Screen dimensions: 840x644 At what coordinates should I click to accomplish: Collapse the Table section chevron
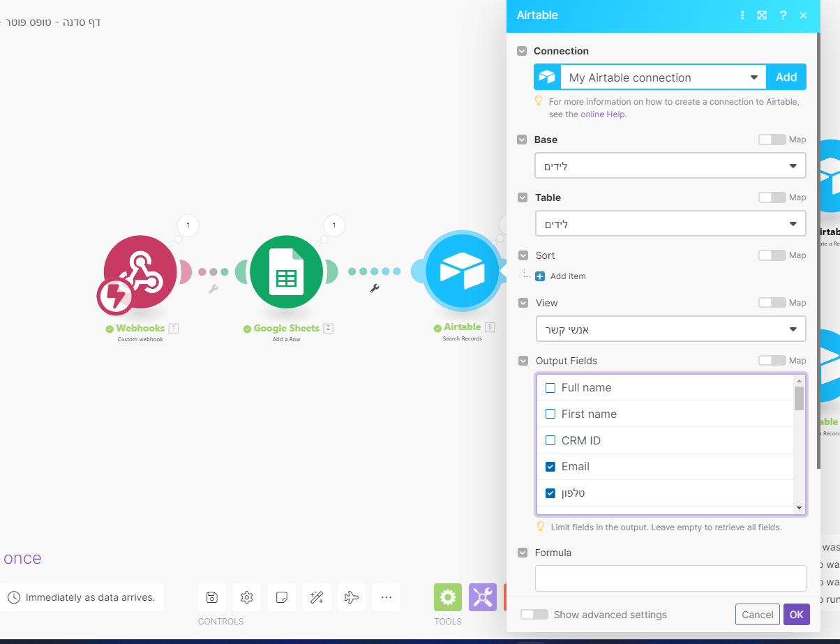tap(522, 197)
